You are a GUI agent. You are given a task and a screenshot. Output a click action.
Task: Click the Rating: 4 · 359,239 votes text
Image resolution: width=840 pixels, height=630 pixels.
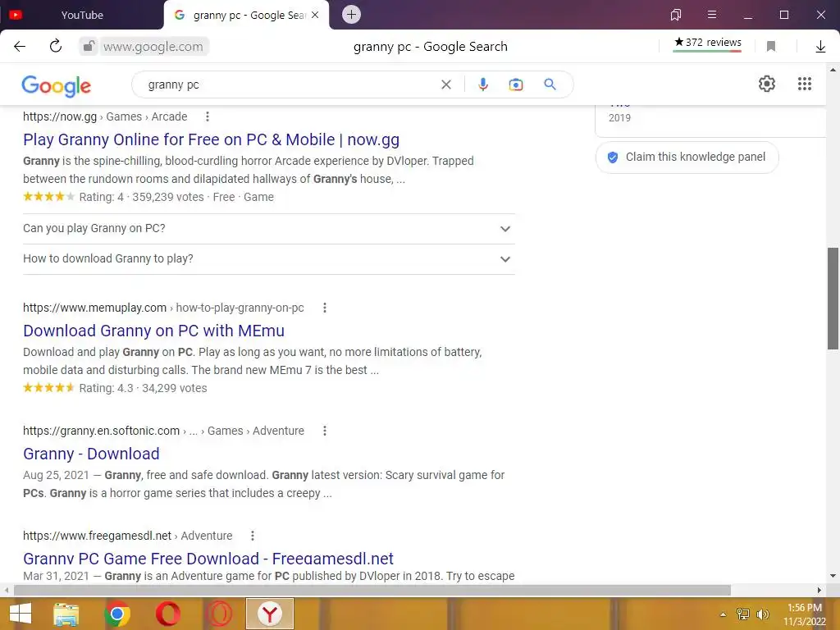(x=141, y=197)
